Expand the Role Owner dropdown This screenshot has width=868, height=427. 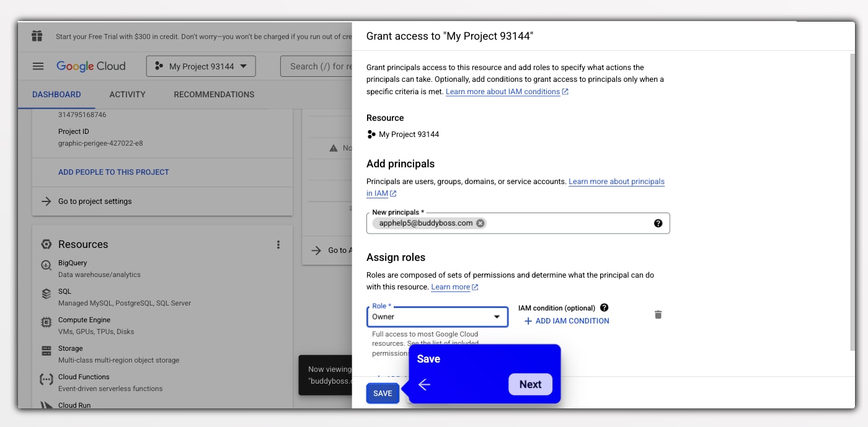[x=437, y=317]
